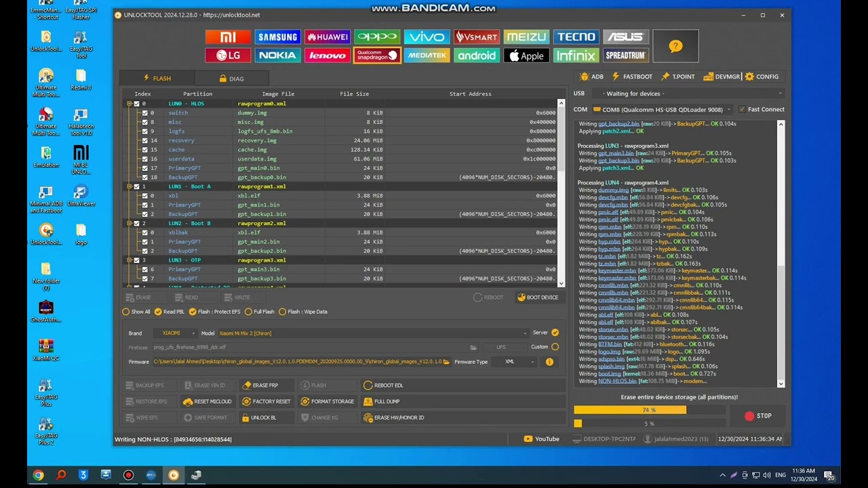Select the Nokia brand logo

pos(277,56)
